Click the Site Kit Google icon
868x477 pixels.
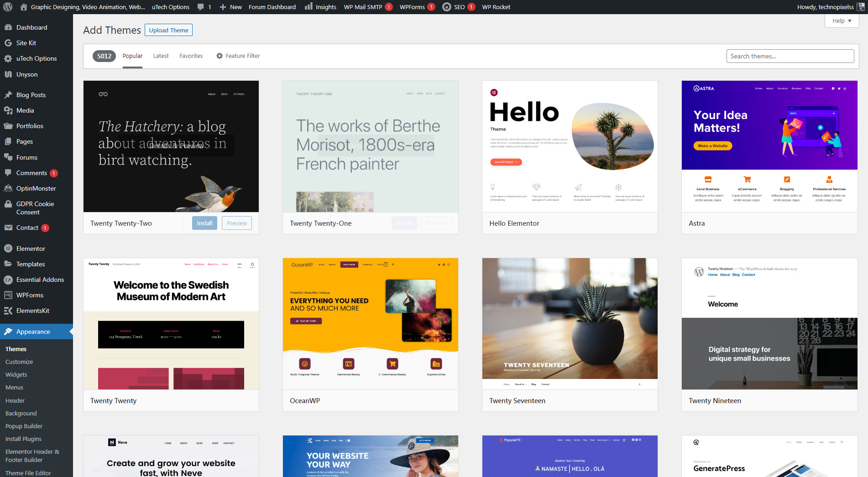(x=8, y=43)
